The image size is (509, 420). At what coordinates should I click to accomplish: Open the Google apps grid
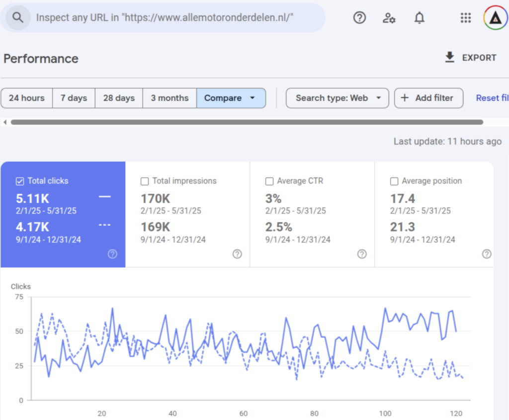pyautogui.click(x=465, y=18)
